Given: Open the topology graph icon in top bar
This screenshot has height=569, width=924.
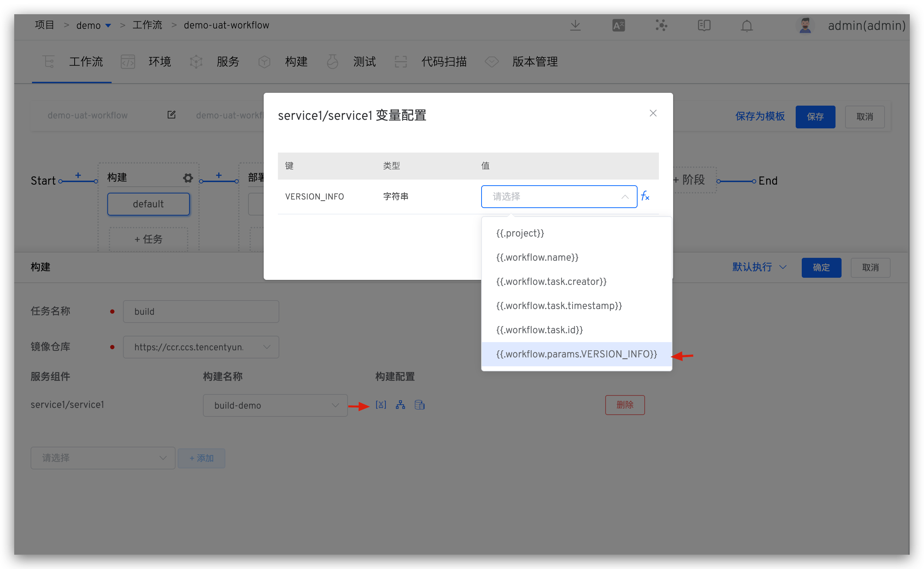Looking at the screenshot, I should pos(661,25).
